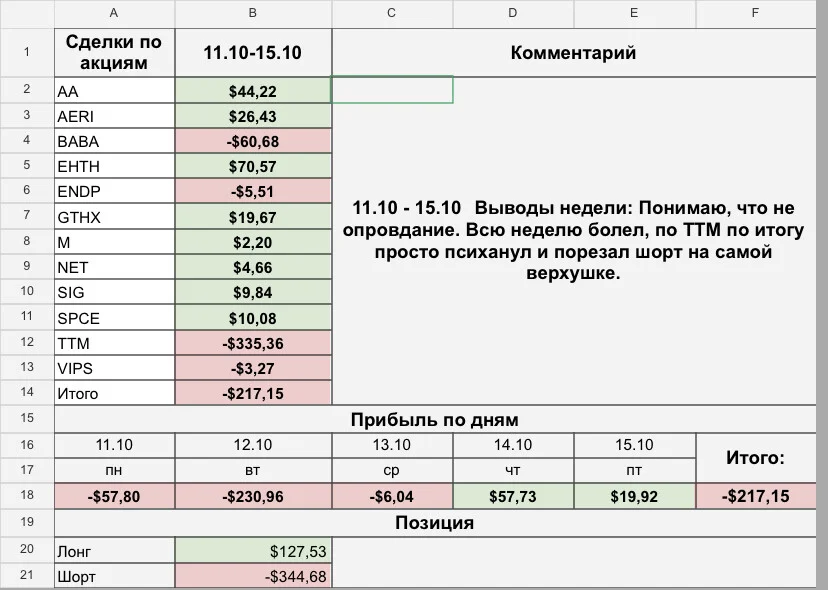Click the "Сделки по акциям" header cell
Viewport: 828px width, 590px height.
tap(114, 52)
